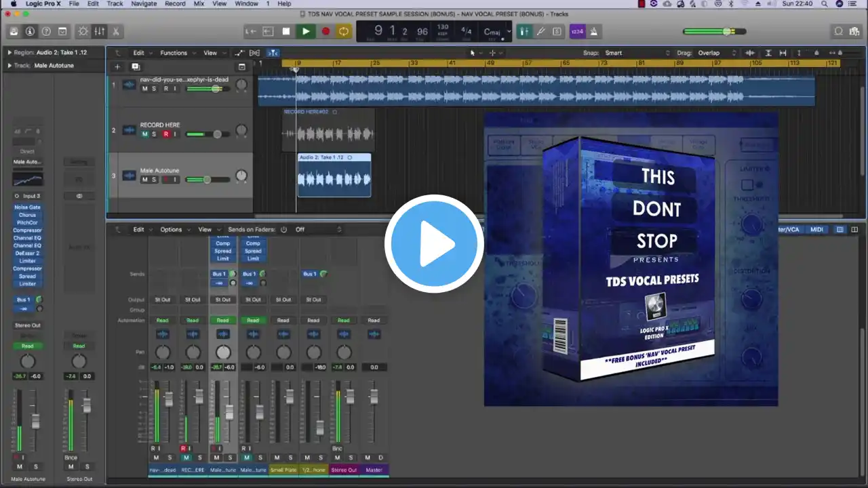Open the PitchCor plugin in inspector

pyautogui.click(x=27, y=222)
